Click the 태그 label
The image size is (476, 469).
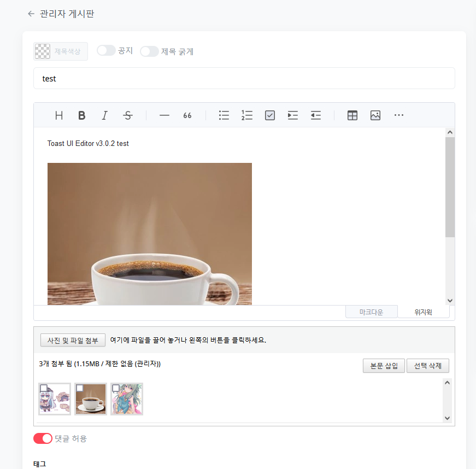tap(39, 464)
